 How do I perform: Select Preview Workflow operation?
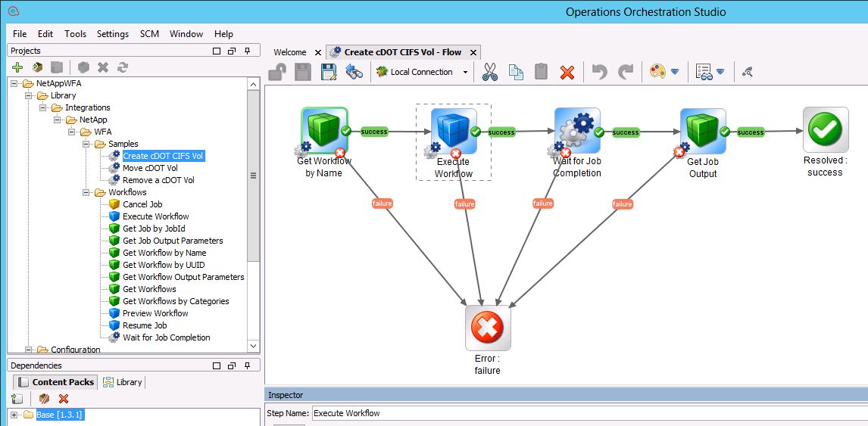[155, 313]
